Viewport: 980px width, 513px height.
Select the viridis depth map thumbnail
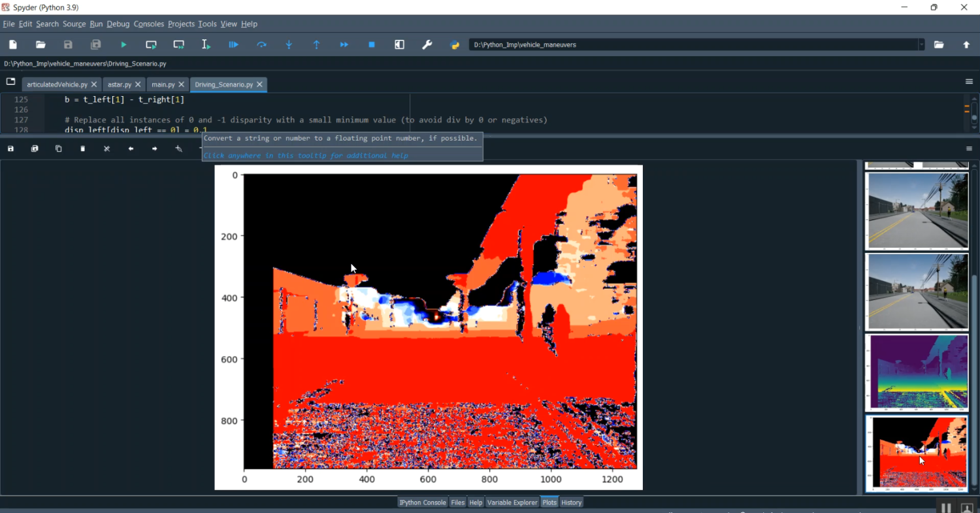[917, 372]
